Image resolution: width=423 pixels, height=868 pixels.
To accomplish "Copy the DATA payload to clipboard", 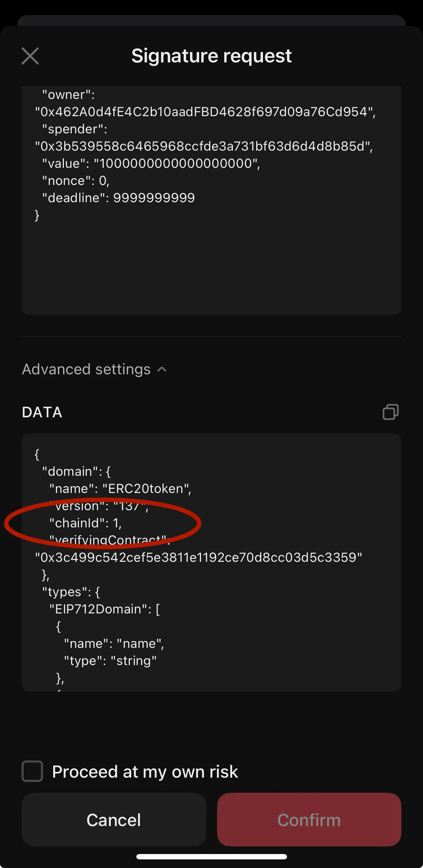I will point(390,412).
